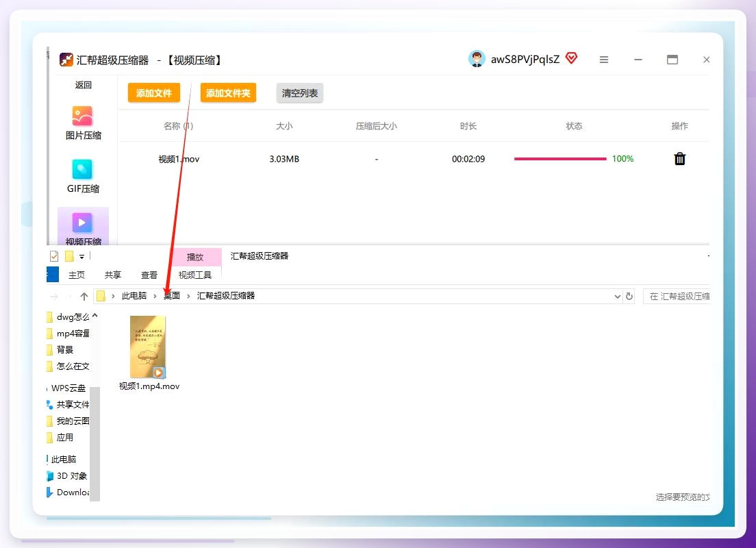Expand chevron before 汇帮超级压缩器 in address bar

pos(188,296)
